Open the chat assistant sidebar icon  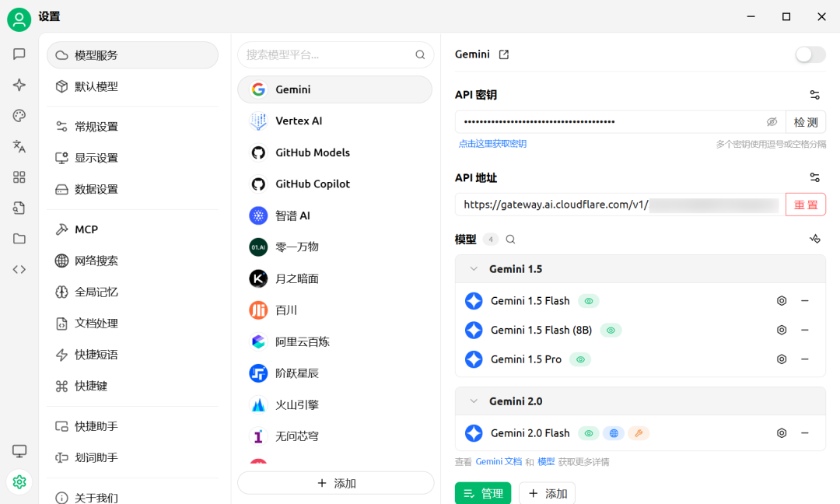pyautogui.click(x=19, y=54)
